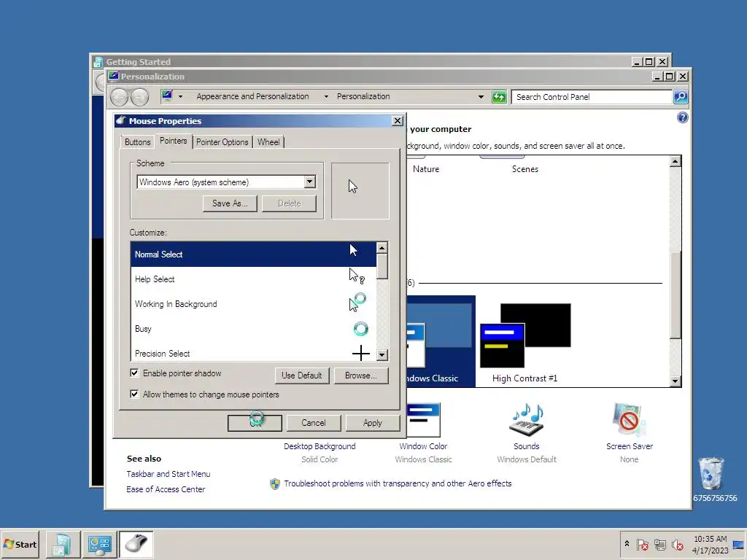Open the Screen Saver icon

coord(629,419)
